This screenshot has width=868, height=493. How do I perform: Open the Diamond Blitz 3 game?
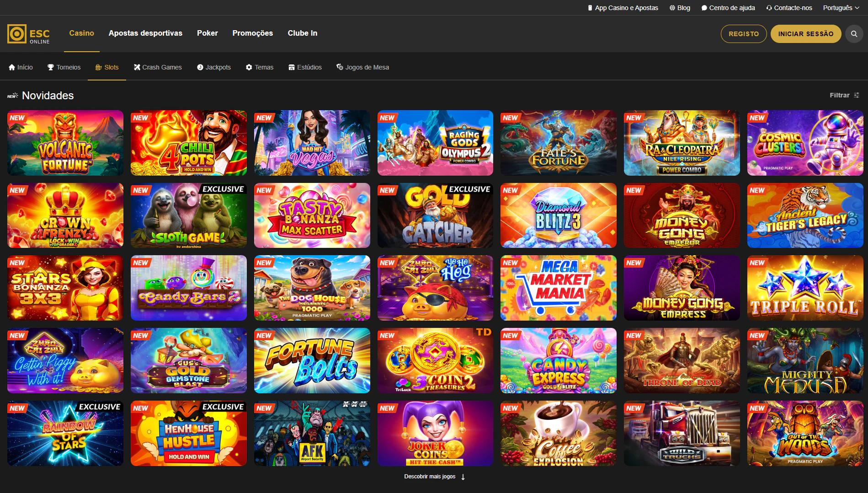tap(559, 215)
